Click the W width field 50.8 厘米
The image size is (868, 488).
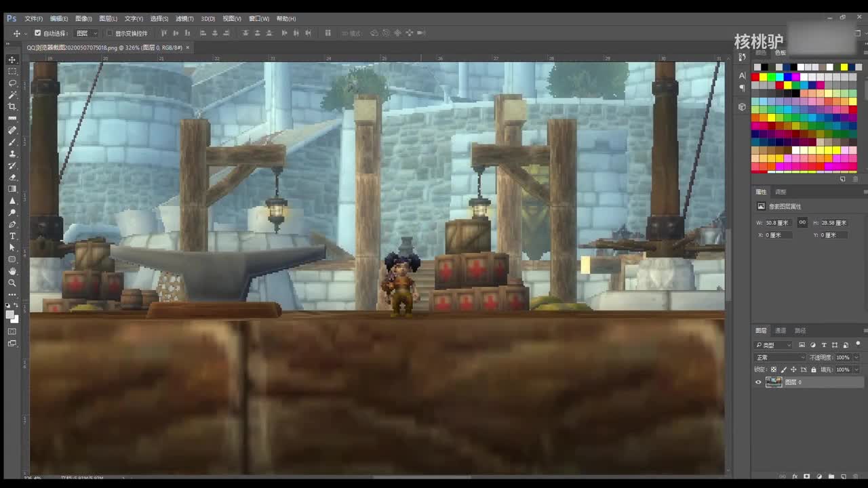[x=778, y=222]
